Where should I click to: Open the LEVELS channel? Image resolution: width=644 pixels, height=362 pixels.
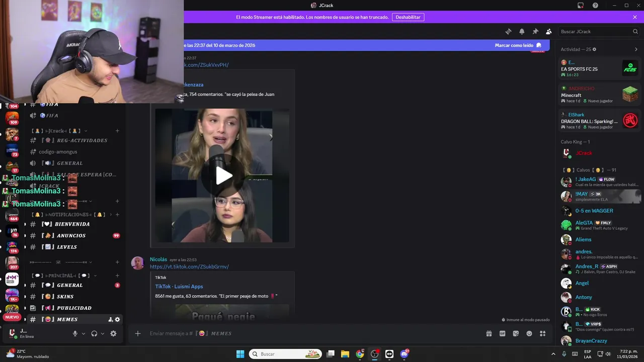(74, 247)
